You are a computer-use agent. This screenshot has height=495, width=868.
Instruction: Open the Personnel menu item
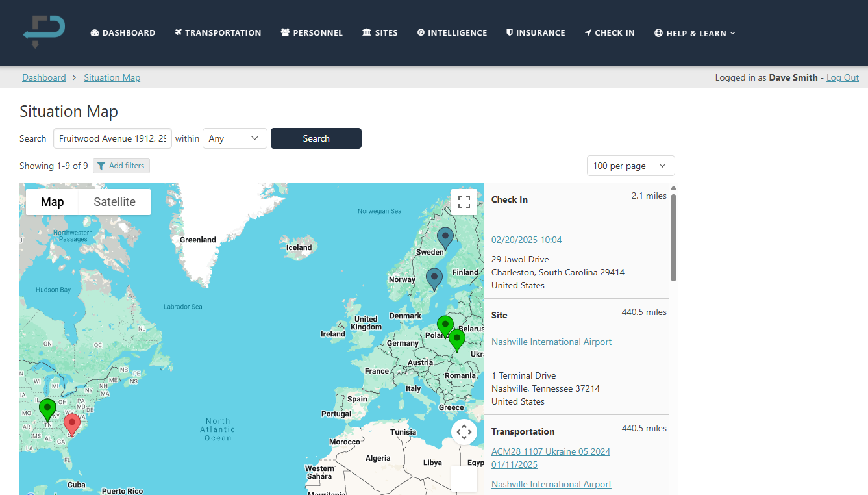[x=312, y=32]
